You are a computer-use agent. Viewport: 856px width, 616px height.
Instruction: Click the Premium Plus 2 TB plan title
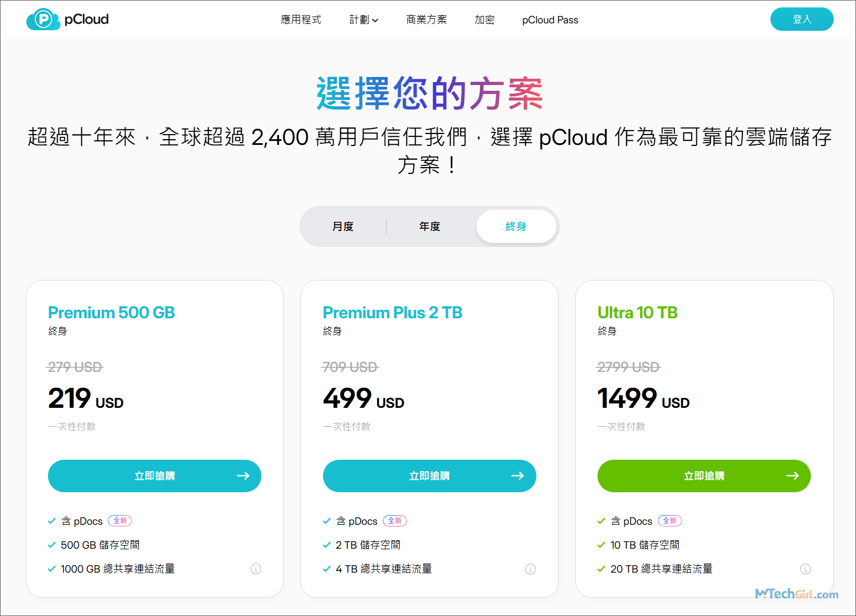pos(393,313)
